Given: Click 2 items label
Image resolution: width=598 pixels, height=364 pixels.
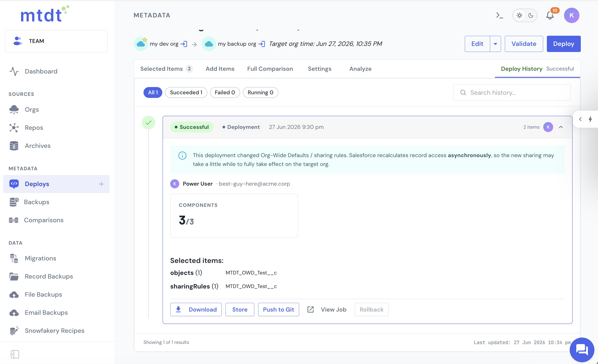Looking at the screenshot, I should [x=531, y=127].
